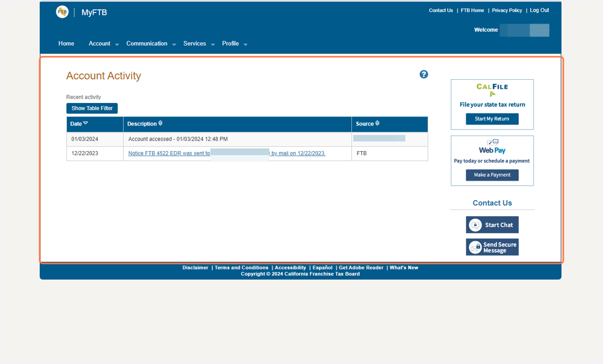Open the Account menu

pos(99,44)
